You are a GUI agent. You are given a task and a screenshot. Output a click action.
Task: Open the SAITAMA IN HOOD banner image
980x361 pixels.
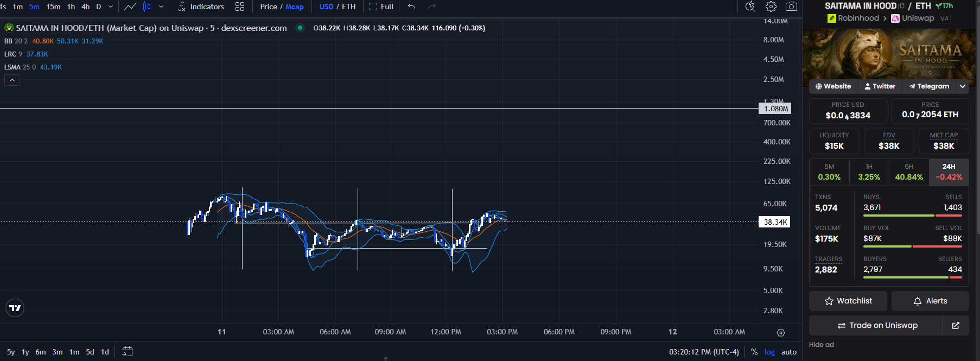coord(889,57)
